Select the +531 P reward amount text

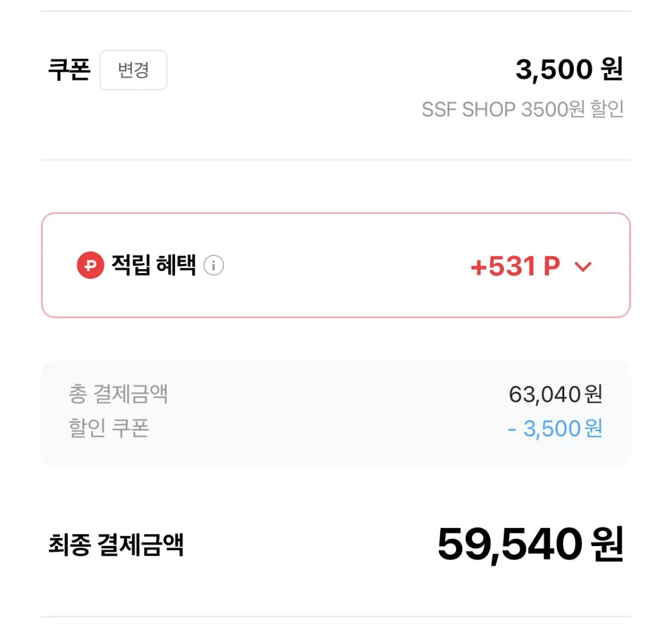(515, 266)
